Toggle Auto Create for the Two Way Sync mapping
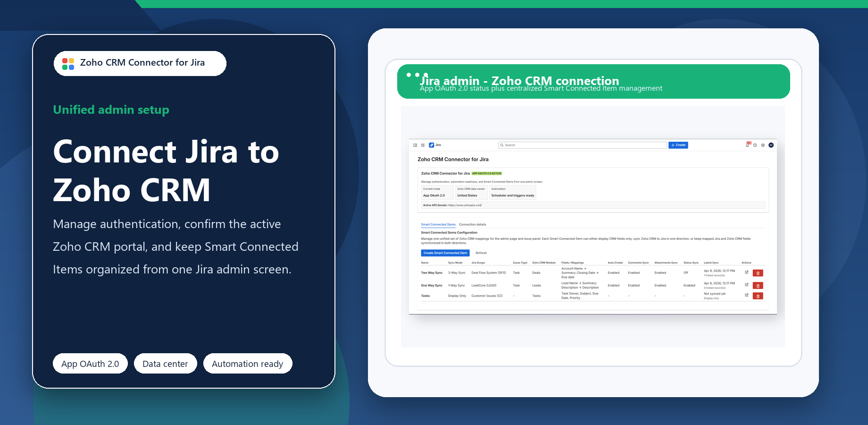The height and width of the screenshot is (425, 868). click(613, 272)
